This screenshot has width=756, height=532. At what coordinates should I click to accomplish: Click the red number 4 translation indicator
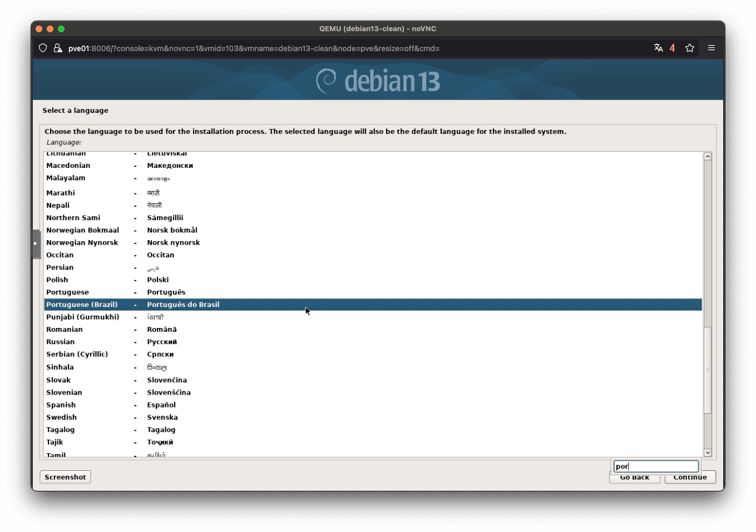[672, 48]
